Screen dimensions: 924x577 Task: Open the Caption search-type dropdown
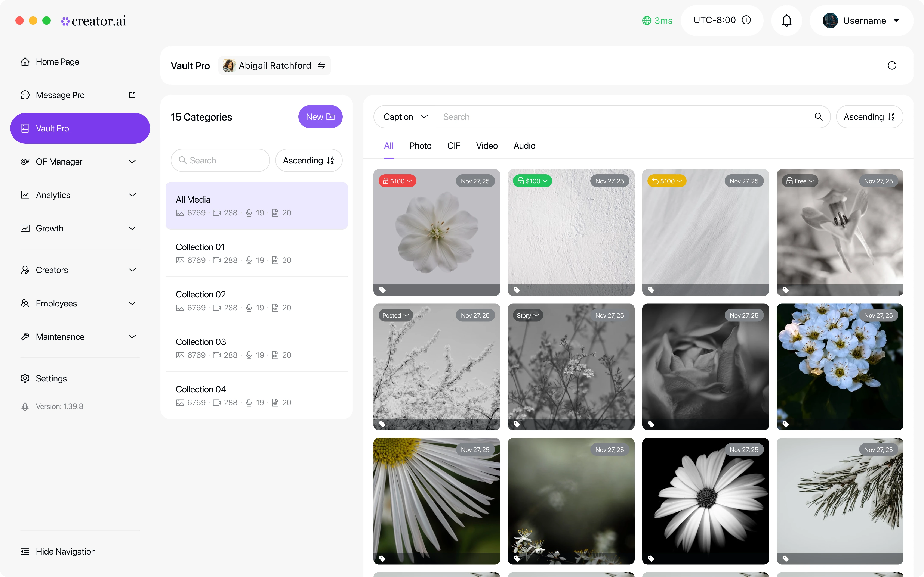point(405,117)
